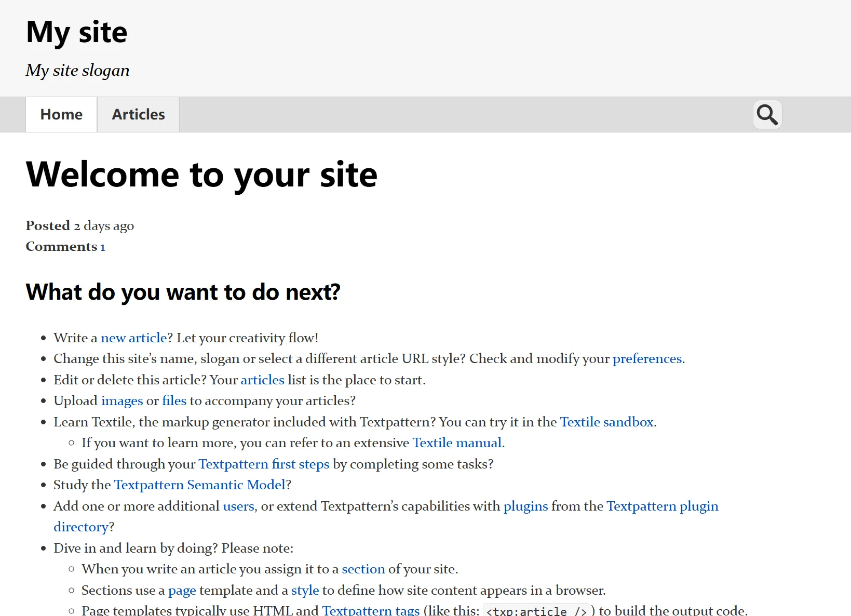The image size is (851, 616).
Task: Open the search magnifier icon
Action: point(767,114)
